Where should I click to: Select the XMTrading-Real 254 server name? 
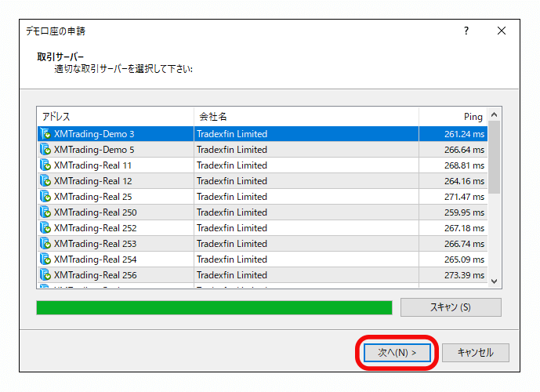(x=96, y=260)
